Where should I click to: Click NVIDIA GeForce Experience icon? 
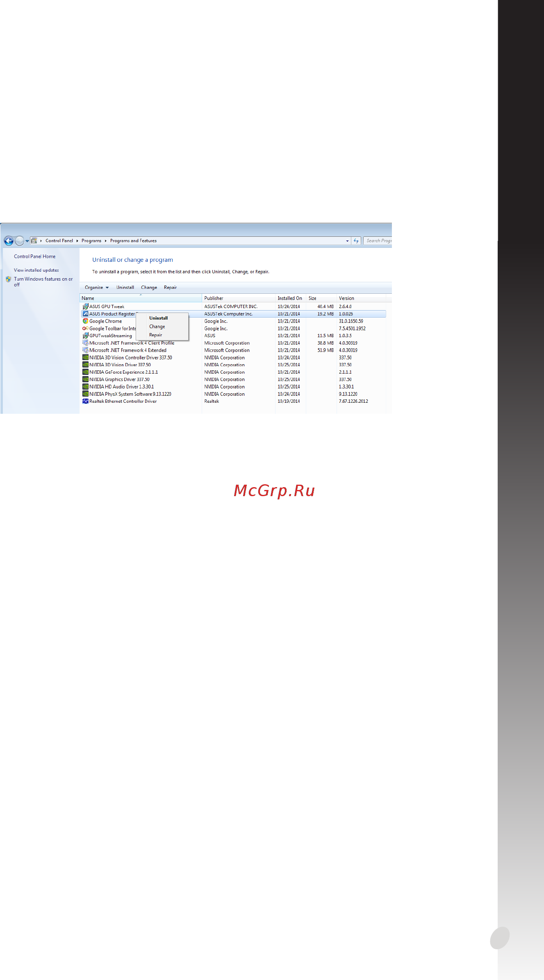pos(85,372)
